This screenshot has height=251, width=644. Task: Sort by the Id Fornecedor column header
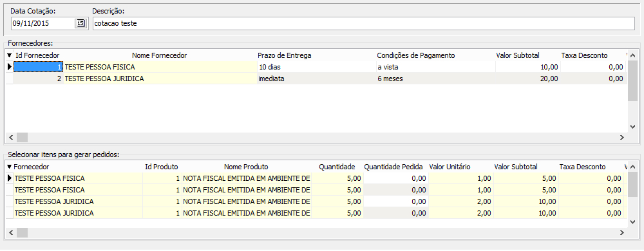click(x=37, y=55)
